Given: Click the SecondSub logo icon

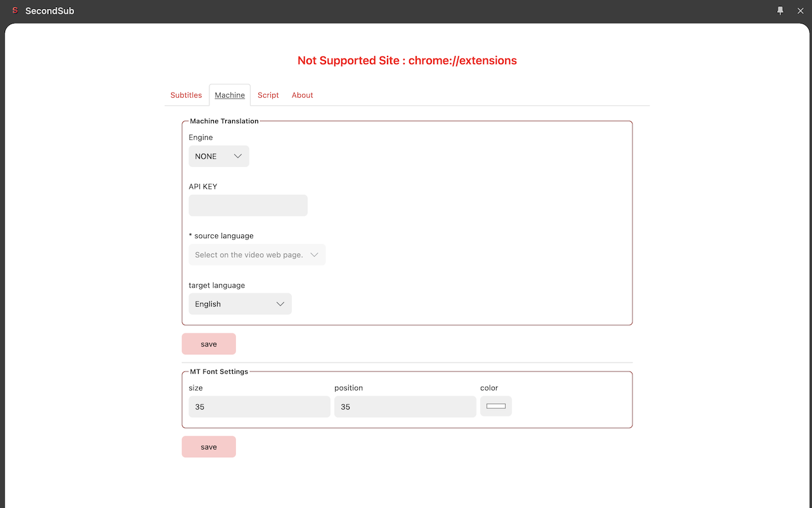Looking at the screenshot, I should point(15,11).
